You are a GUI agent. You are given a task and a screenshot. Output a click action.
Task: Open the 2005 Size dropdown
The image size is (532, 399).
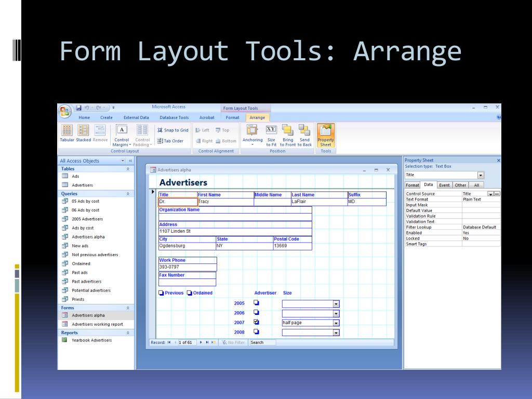336,304
